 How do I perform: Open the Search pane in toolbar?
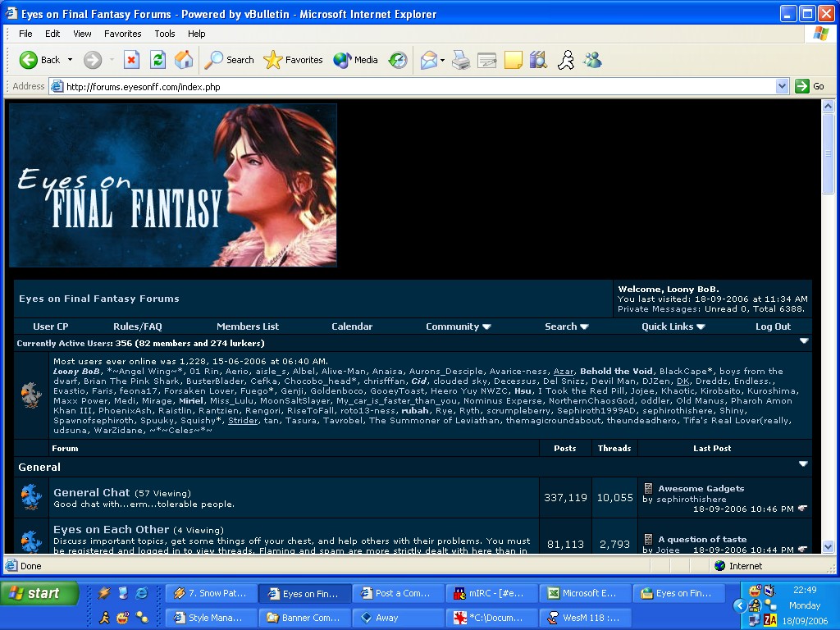coord(230,59)
